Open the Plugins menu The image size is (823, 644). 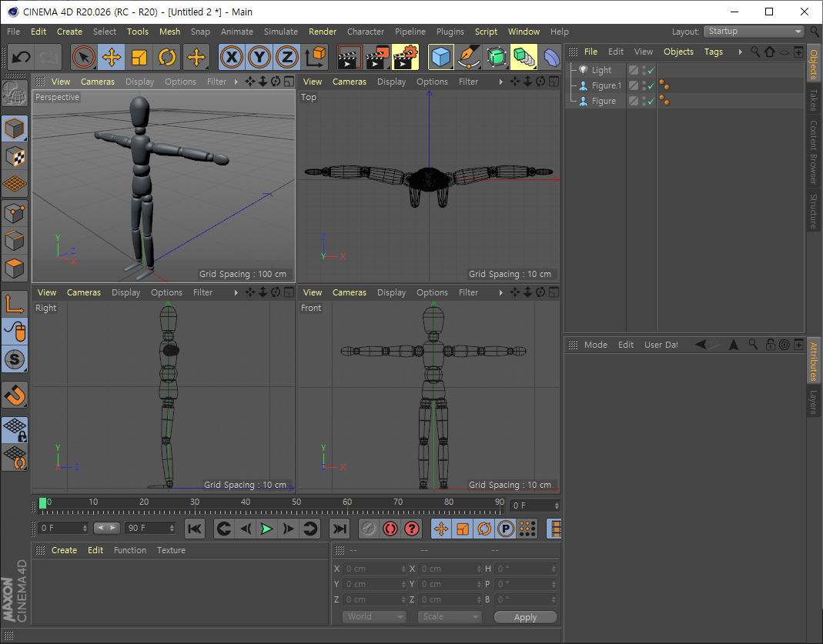[x=450, y=32]
